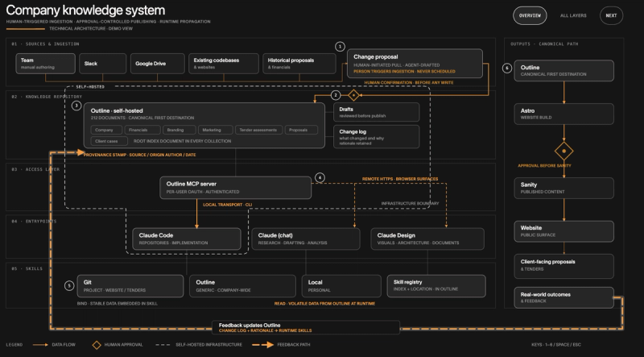Click the 'REMOTE HTTPS · BROWSER SURFACES' label
The height and width of the screenshot is (357, 644).
399,180
